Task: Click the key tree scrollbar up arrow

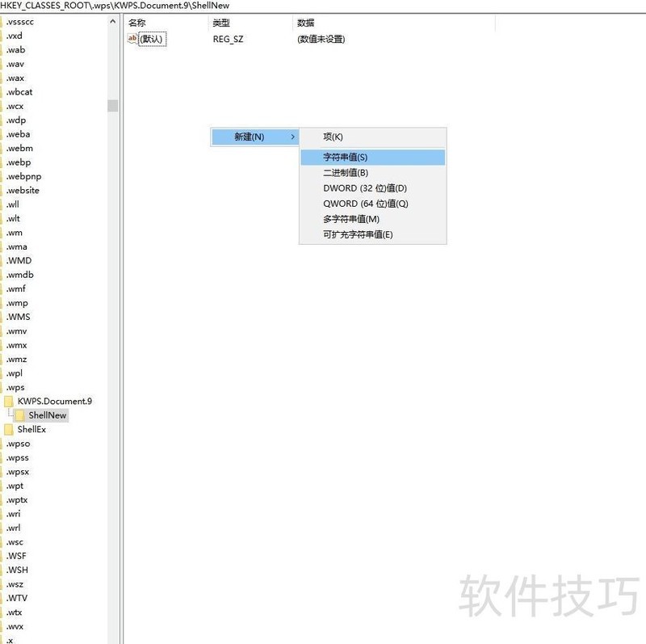Action: (x=112, y=21)
